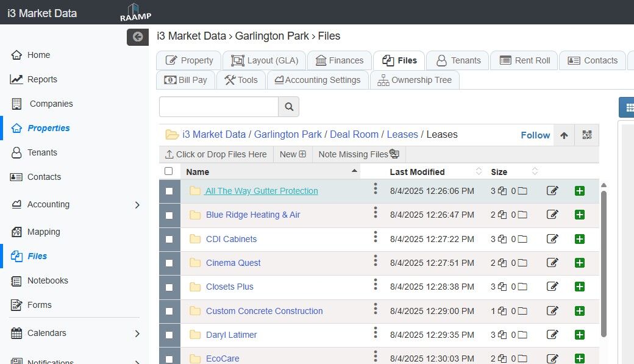Click green plus for CDI Cabinets
The image size is (634, 364).
579,239
